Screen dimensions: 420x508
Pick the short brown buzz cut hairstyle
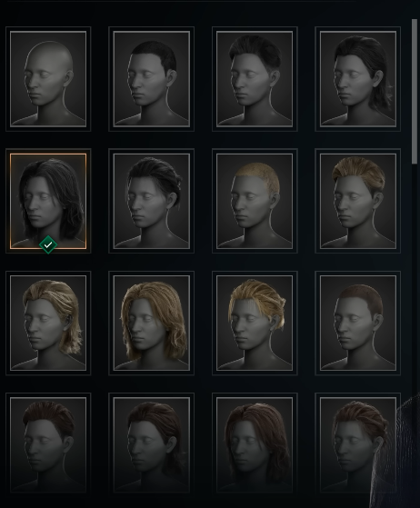[358, 323]
